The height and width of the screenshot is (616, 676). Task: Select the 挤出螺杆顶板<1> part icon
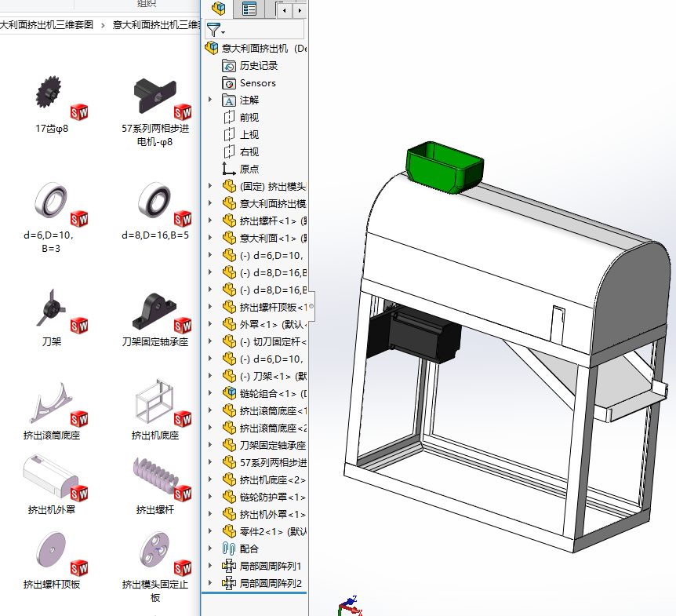[229, 307]
